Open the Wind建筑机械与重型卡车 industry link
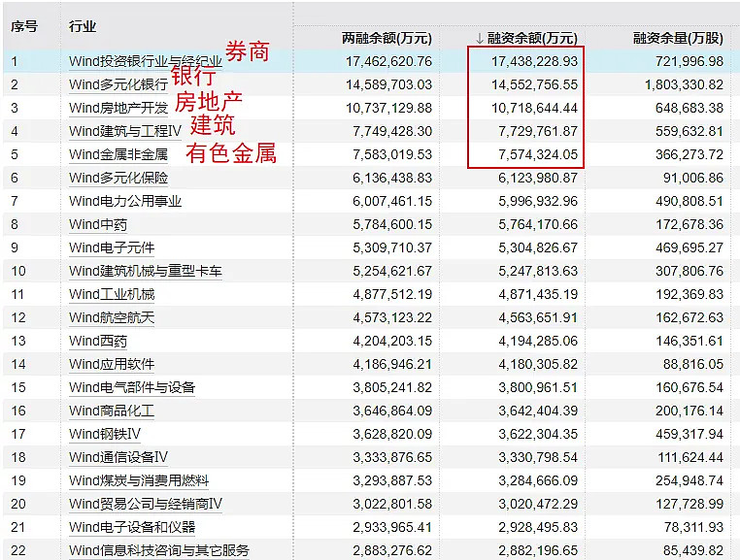The height and width of the screenshot is (560, 740). click(146, 271)
